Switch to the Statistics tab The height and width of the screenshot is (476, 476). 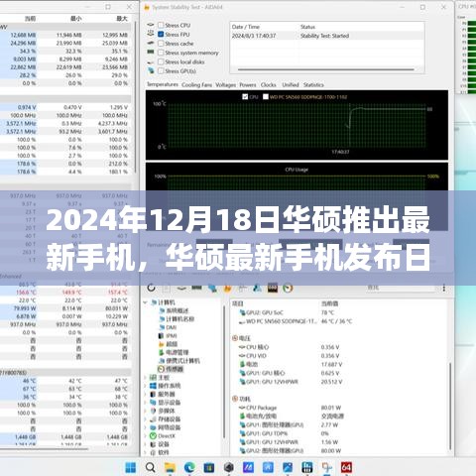click(313, 85)
